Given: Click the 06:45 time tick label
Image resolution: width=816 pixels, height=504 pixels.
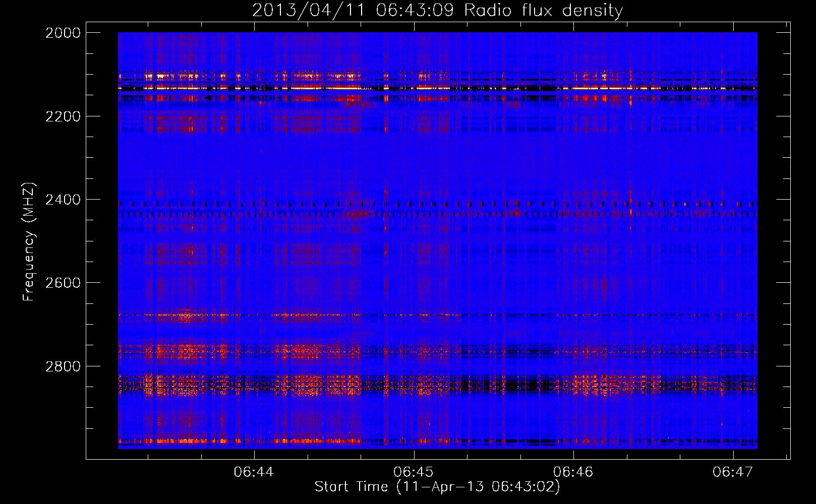Looking at the screenshot, I should click(414, 472).
